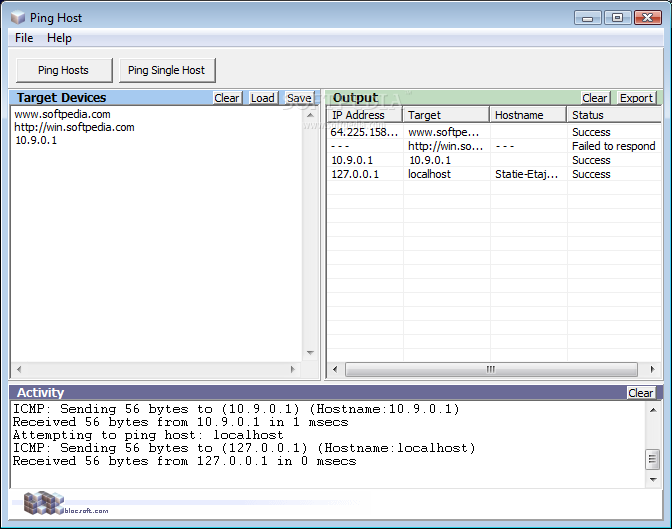Close the Ping Host window
Viewport: 672px width, 529px height.
(x=648, y=18)
